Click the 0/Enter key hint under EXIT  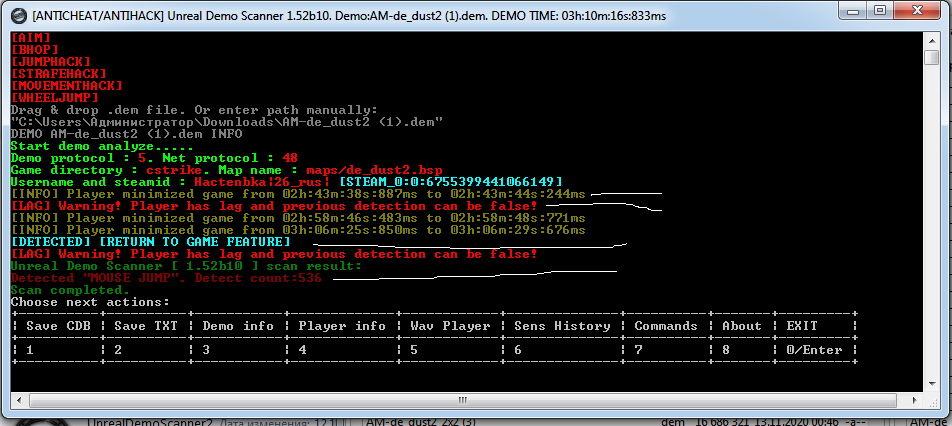[x=814, y=350]
